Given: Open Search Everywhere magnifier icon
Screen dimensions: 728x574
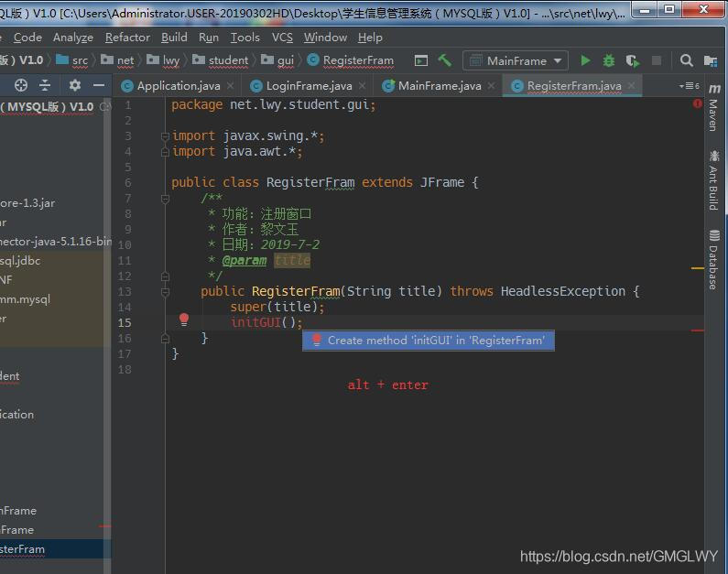Looking at the screenshot, I should (x=686, y=60).
